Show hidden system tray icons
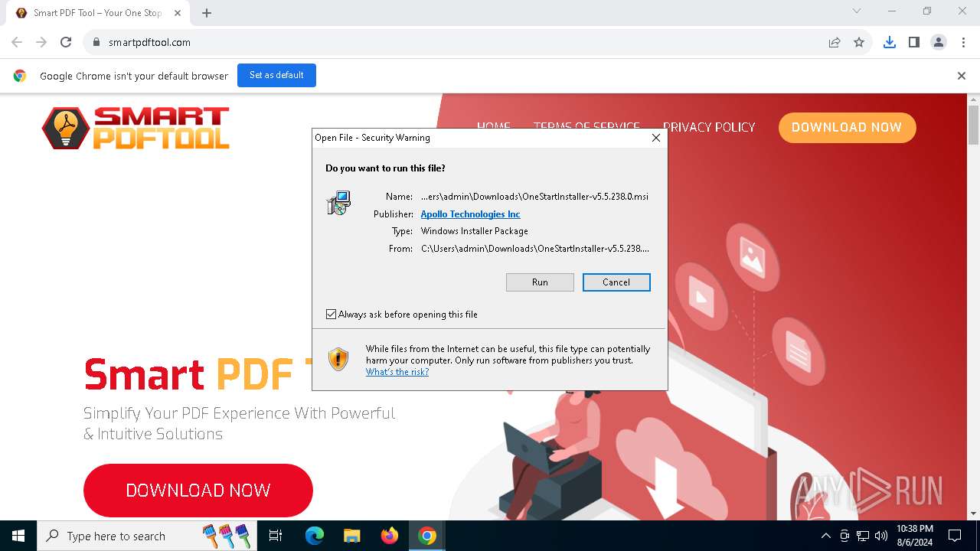 [x=825, y=536]
